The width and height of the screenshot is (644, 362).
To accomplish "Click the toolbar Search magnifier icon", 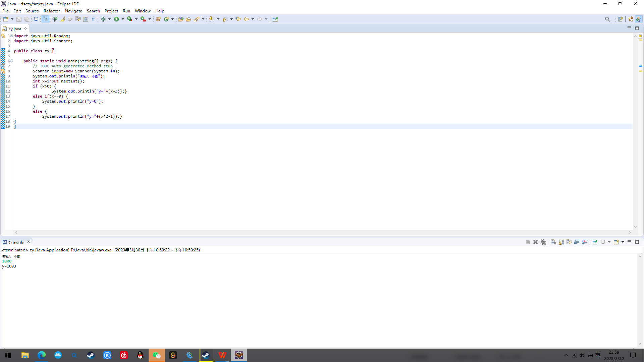I will pyautogui.click(x=607, y=19).
